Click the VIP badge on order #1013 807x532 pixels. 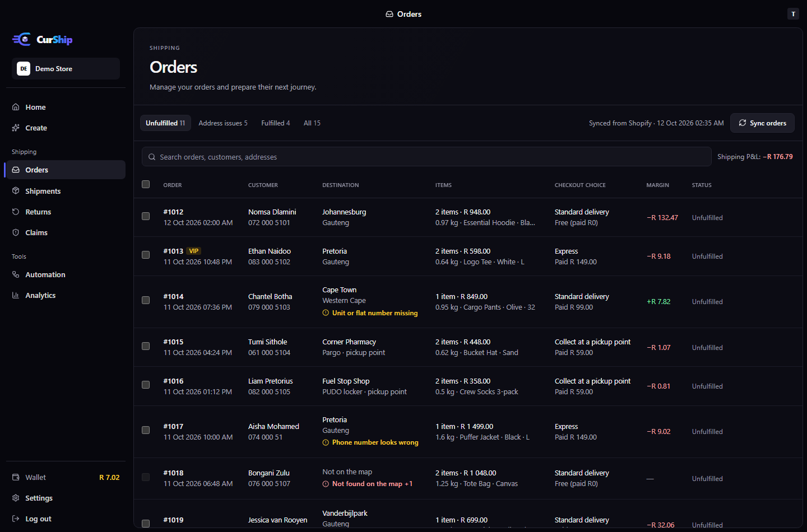[x=194, y=251]
